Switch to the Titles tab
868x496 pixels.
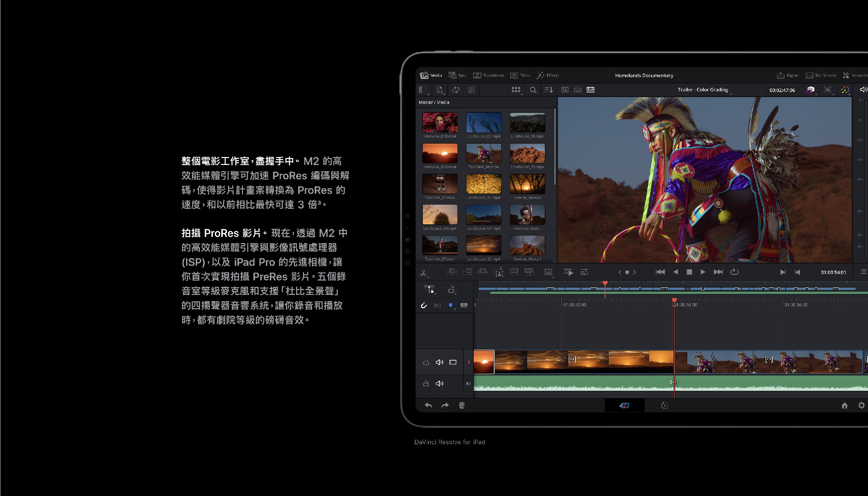coord(520,75)
